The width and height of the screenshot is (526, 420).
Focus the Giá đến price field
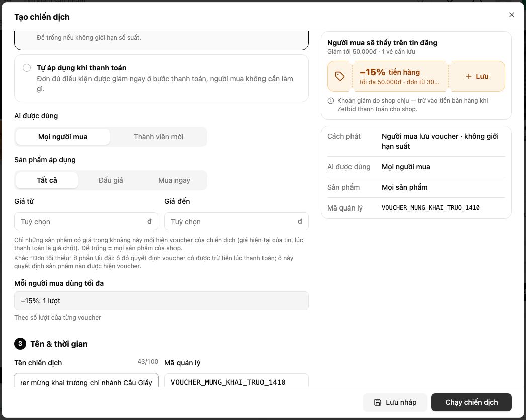pos(236,221)
